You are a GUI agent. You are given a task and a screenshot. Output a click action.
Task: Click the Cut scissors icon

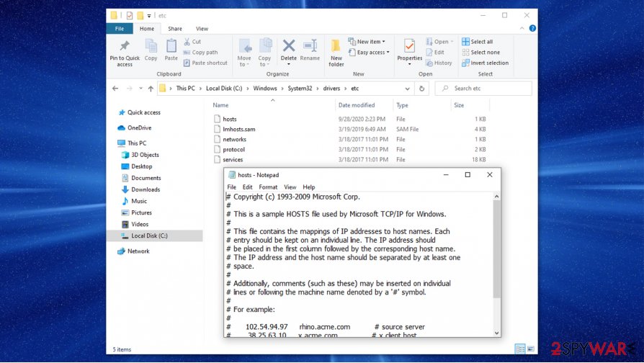[x=187, y=42]
